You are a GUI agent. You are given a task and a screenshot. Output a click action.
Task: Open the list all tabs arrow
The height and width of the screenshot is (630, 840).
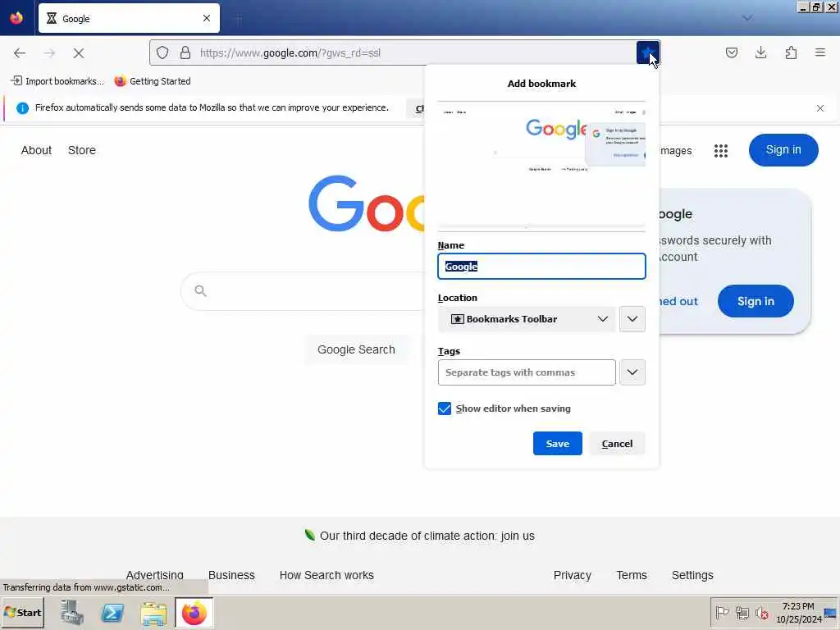click(747, 18)
